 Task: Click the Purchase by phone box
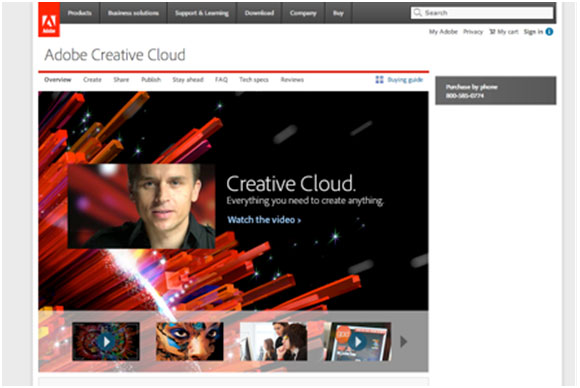(x=496, y=91)
